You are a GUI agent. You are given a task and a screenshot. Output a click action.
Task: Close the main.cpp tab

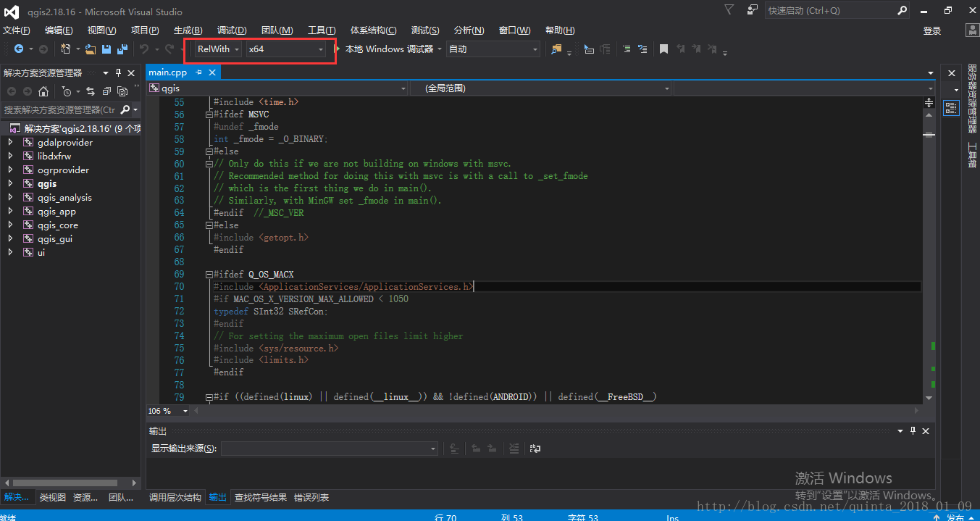[212, 72]
